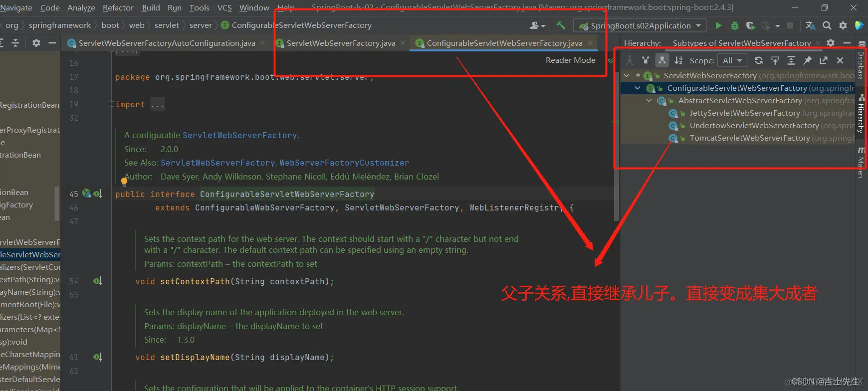Open Search Everywhere magnifier icon
This screenshot has height=391, width=868.
point(827,25)
